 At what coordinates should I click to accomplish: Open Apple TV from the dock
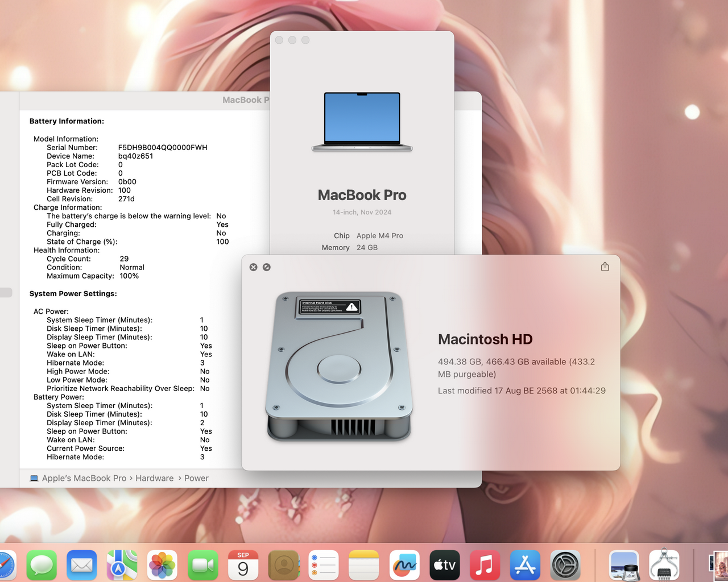point(445,566)
